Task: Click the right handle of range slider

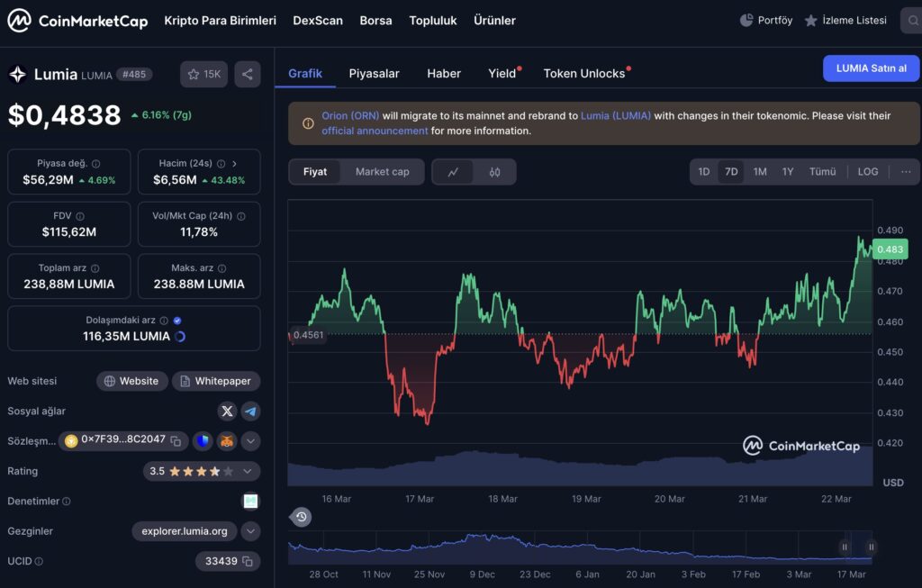Action: (871, 547)
